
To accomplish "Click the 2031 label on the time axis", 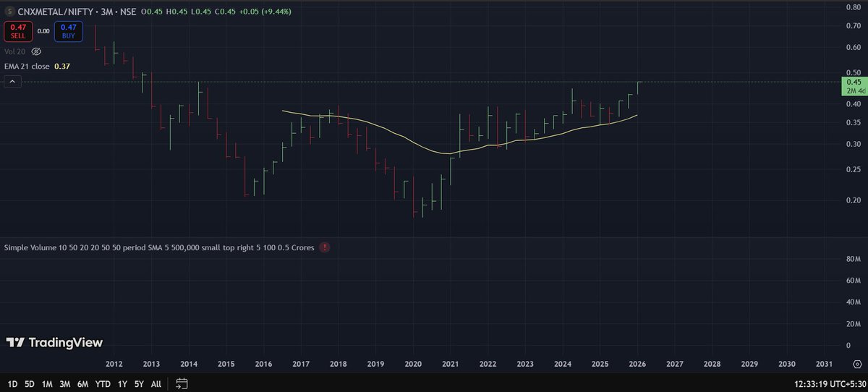I will click(x=824, y=364).
